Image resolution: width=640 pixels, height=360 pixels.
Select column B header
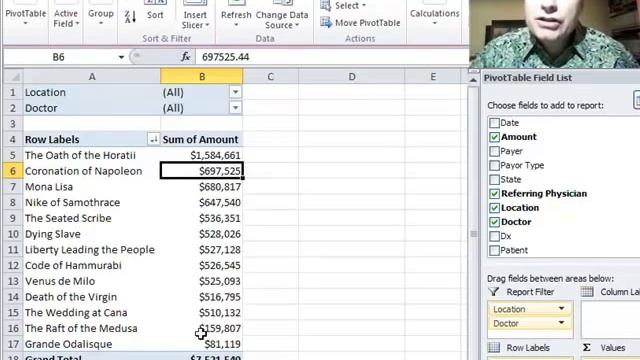pyautogui.click(x=202, y=77)
